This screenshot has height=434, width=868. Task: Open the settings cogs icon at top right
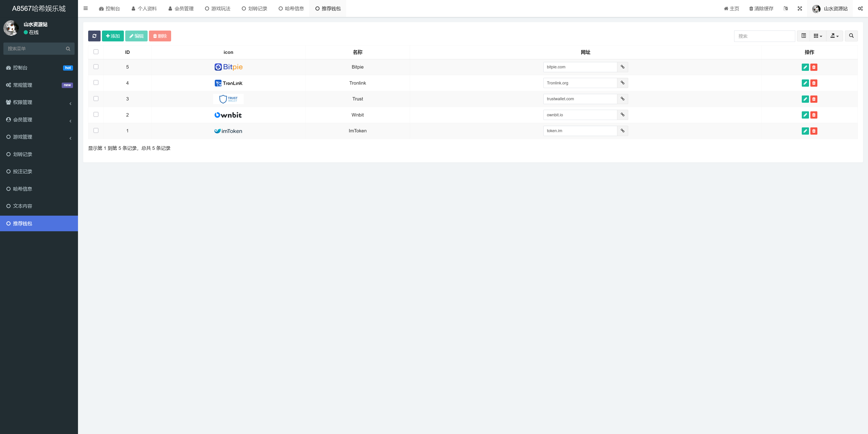860,8
